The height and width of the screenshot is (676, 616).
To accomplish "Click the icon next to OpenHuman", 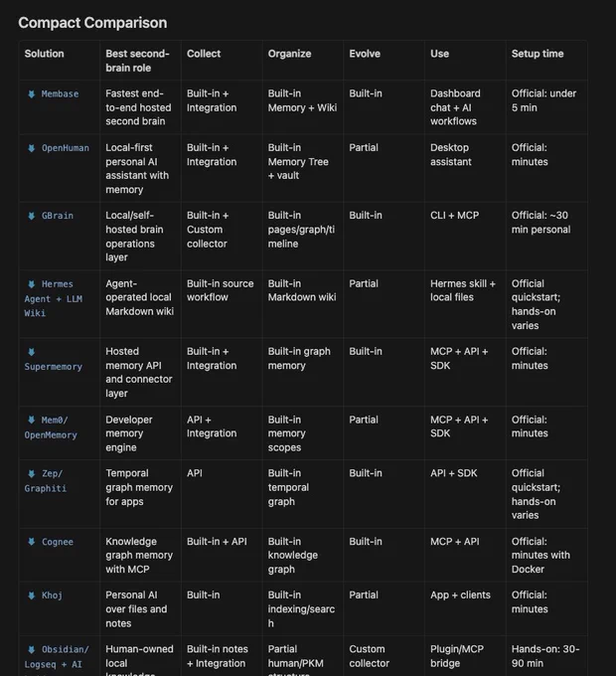I will coord(32,148).
